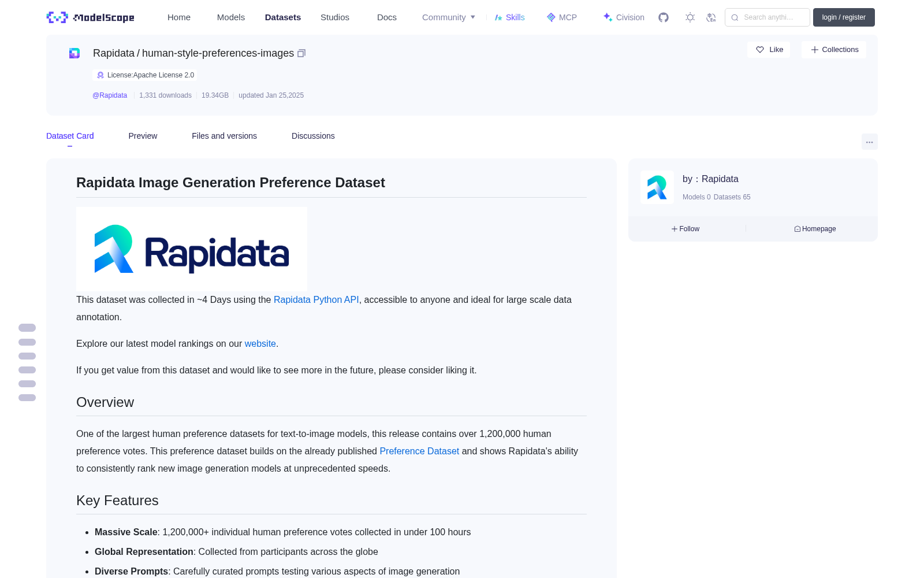Viewport: 924px width, 578px height.
Task: Toggle the light/dark theme sun icon
Action: click(690, 17)
